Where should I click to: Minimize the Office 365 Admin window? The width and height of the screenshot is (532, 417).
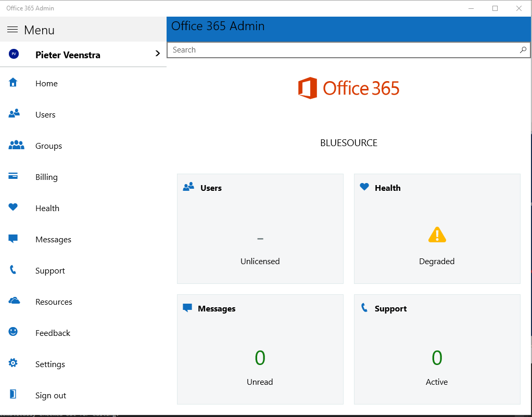coord(471,8)
